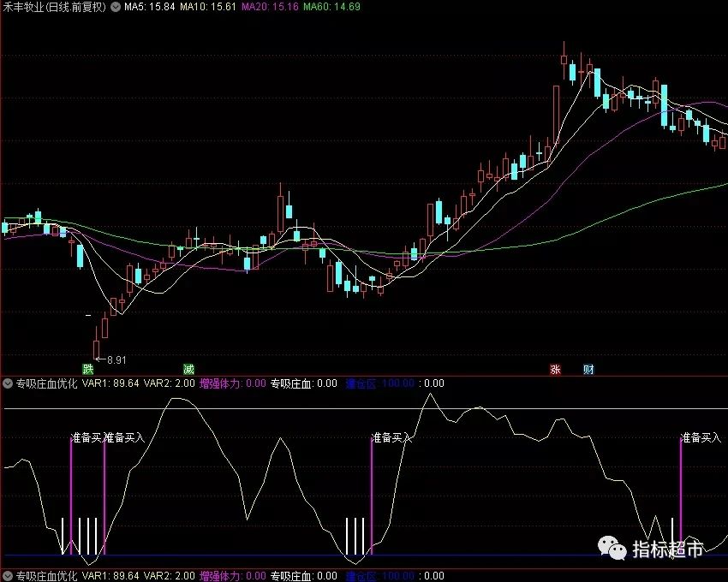The width and height of the screenshot is (728, 582).
Task: Click the 禾丰牧业(日线 前复权) chart title
Action: point(54,7)
